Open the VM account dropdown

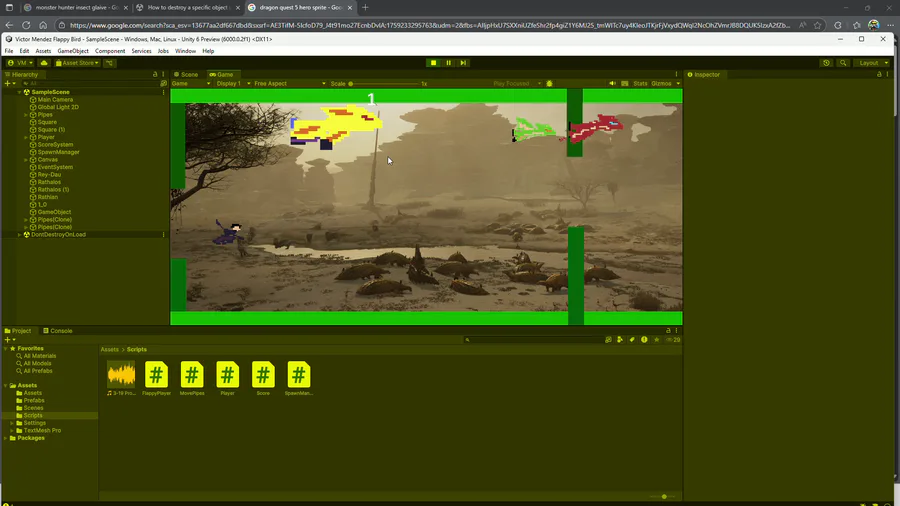click(20, 63)
